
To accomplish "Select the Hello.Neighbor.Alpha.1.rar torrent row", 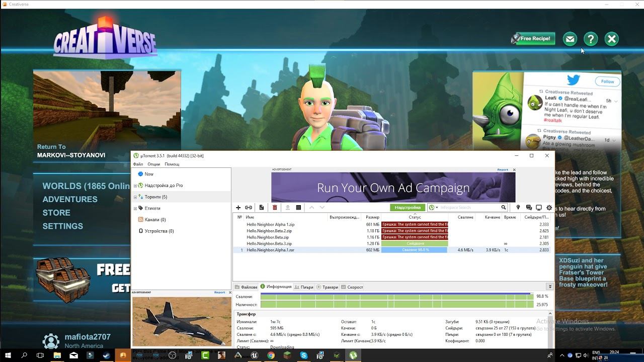I will coord(392,250).
